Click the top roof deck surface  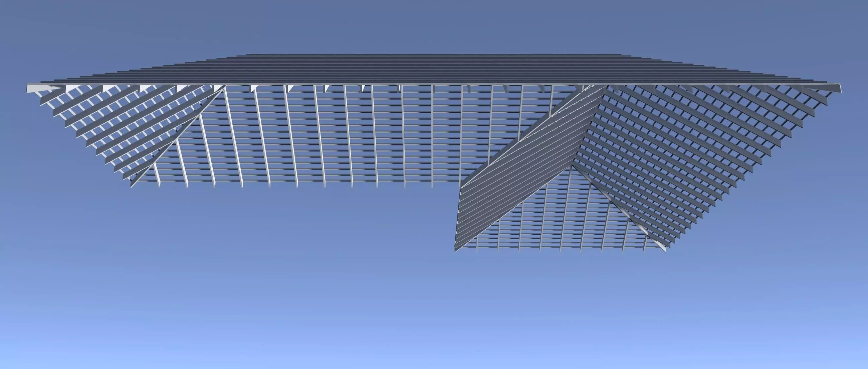(x=435, y=69)
